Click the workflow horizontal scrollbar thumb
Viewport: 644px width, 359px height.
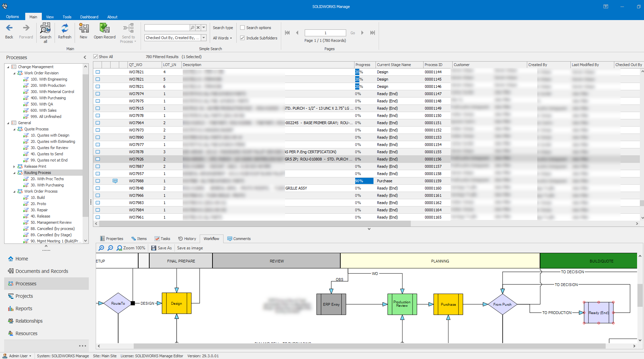pyautogui.click(x=369, y=346)
